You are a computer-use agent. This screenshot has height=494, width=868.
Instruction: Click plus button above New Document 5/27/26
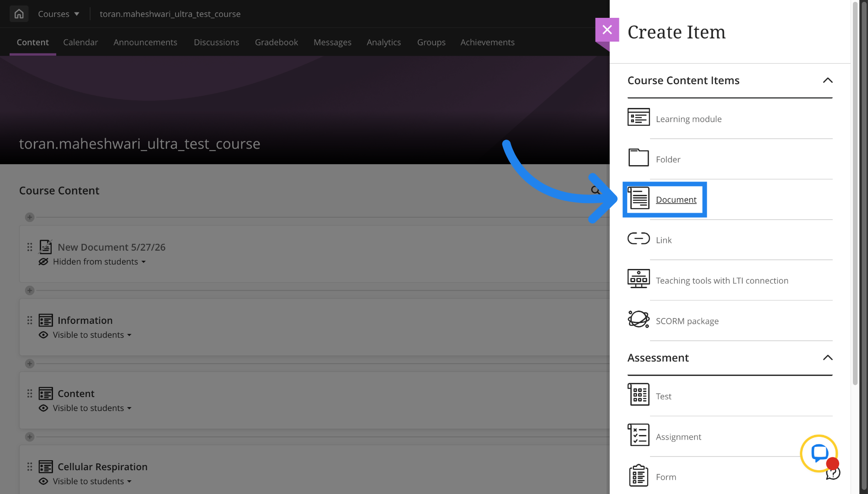point(30,217)
